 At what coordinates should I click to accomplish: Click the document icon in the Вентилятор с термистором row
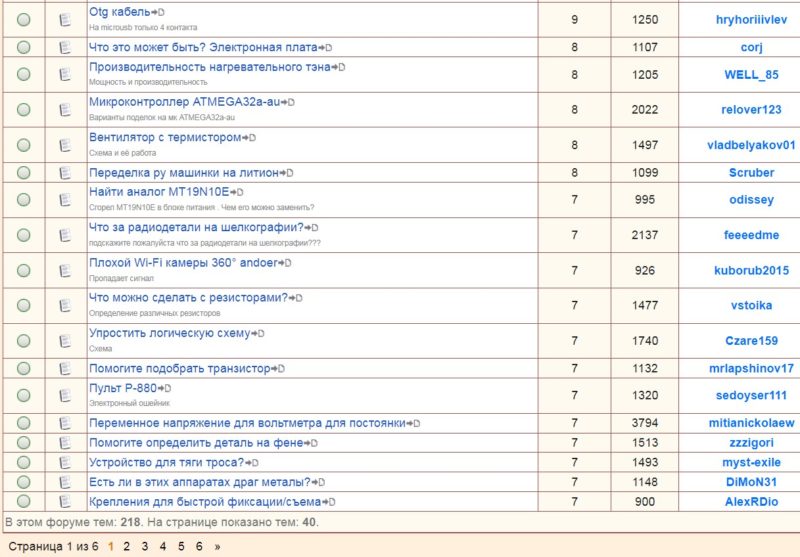point(65,145)
